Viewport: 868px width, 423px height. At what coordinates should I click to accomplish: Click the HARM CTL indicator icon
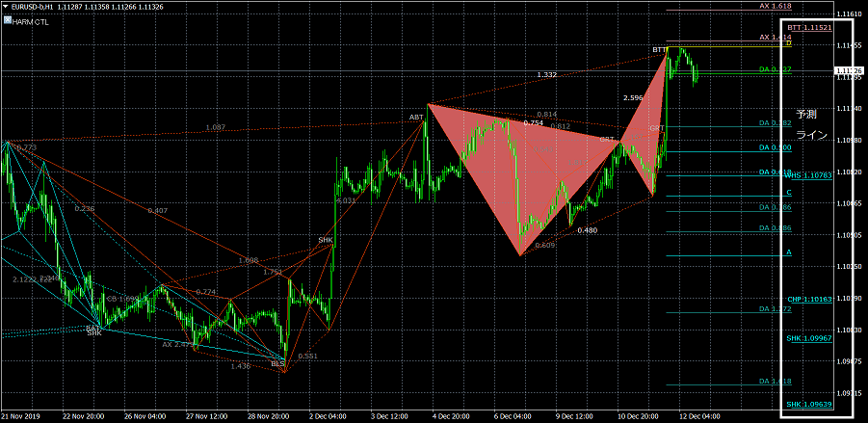[7, 20]
